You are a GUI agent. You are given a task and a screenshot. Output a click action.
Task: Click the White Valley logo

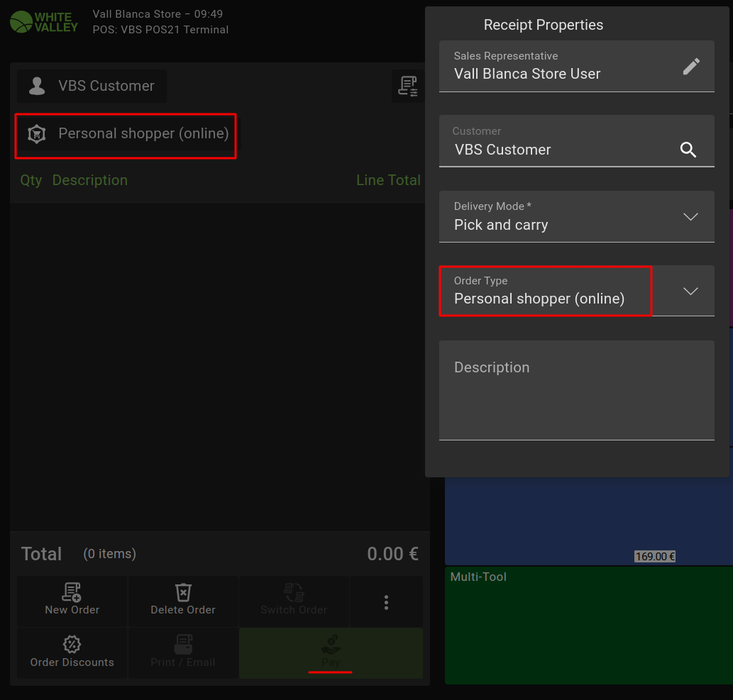click(44, 22)
